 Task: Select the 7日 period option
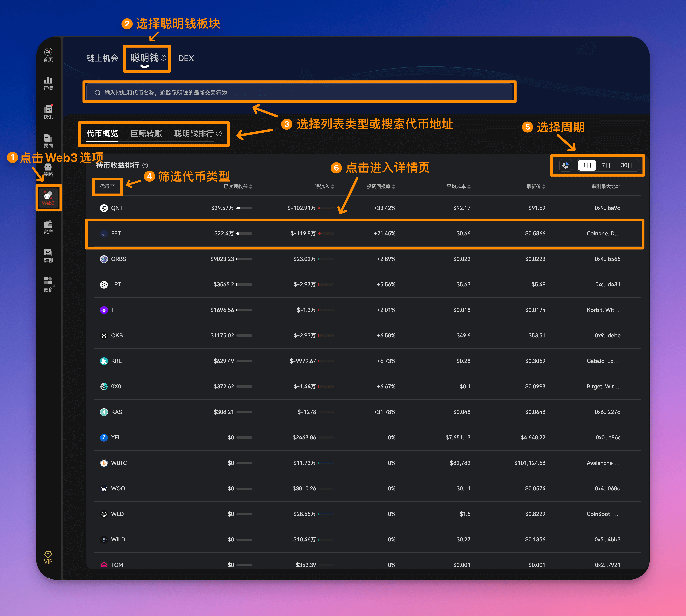click(606, 165)
